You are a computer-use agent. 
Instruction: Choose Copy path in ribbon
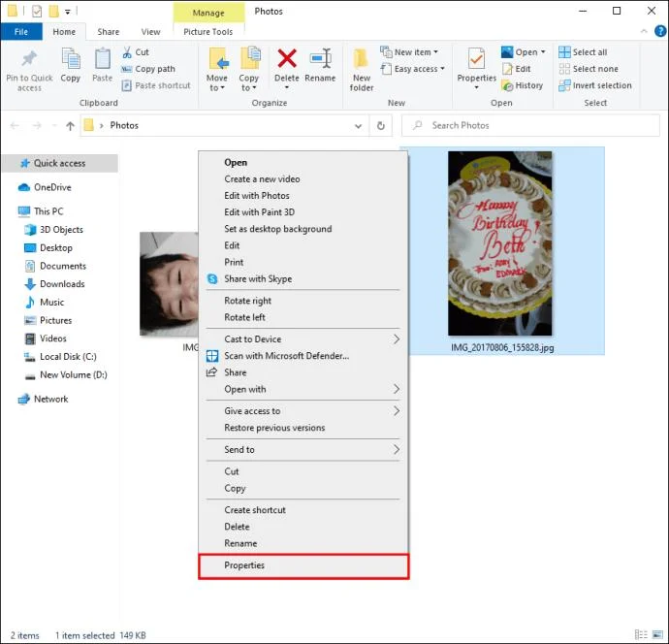click(x=148, y=69)
